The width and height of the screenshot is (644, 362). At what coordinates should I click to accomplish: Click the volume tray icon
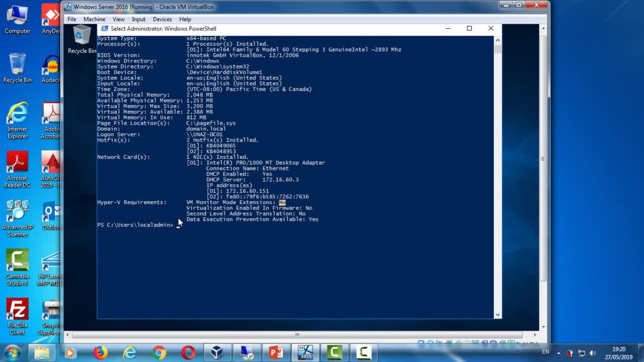click(x=592, y=353)
